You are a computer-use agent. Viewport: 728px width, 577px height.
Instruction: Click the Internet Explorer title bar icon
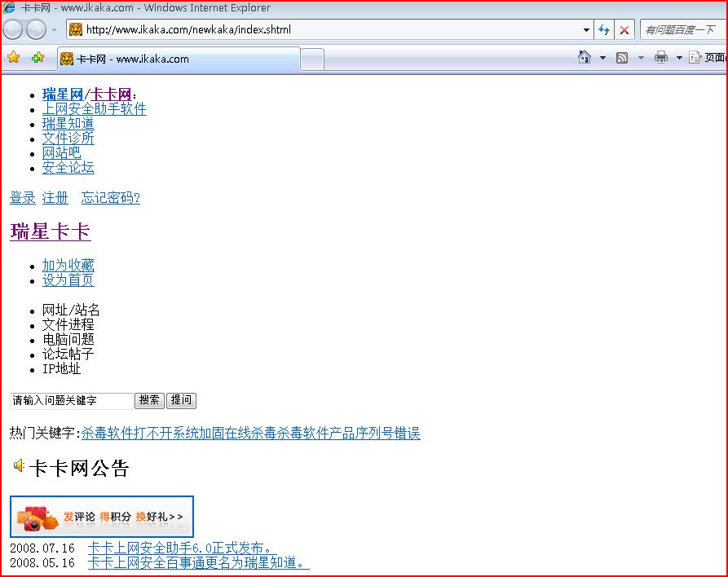pos(9,7)
